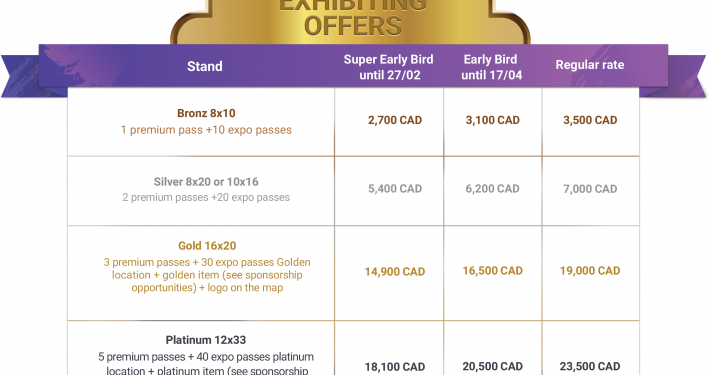Select the 7,000 CAD Silver regular price
Image resolution: width=710 pixels, height=375 pixels.
pyautogui.click(x=590, y=189)
